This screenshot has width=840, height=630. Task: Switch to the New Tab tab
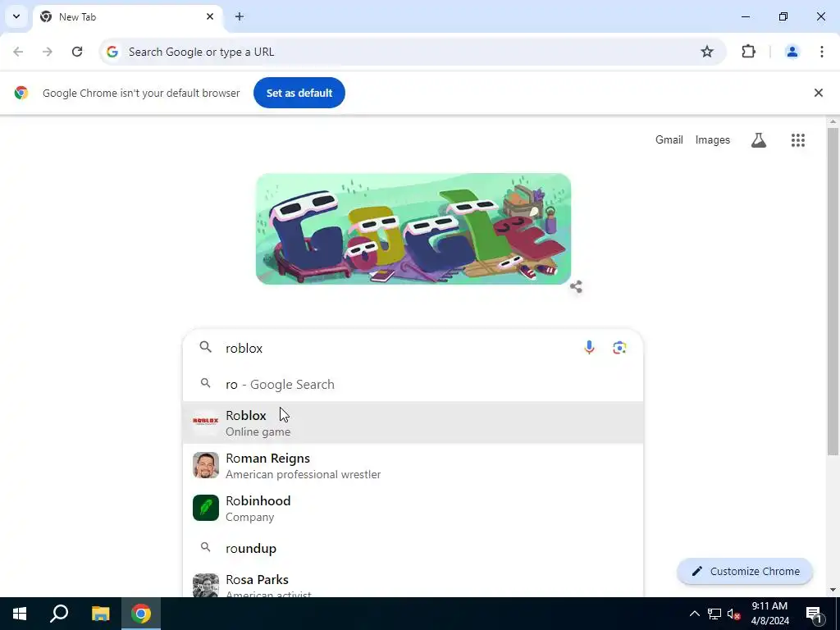pos(127,16)
